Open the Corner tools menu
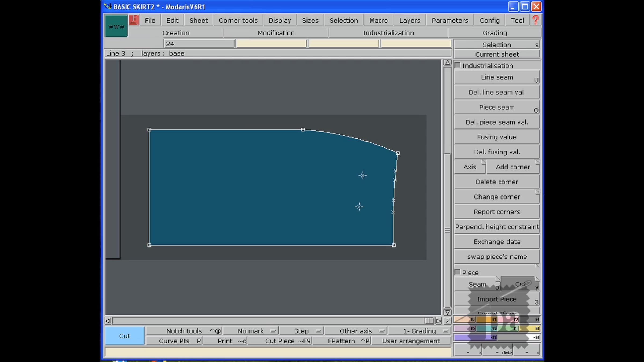The width and height of the screenshot is (644, 362). pyautogui.click(x=238, y=20)
